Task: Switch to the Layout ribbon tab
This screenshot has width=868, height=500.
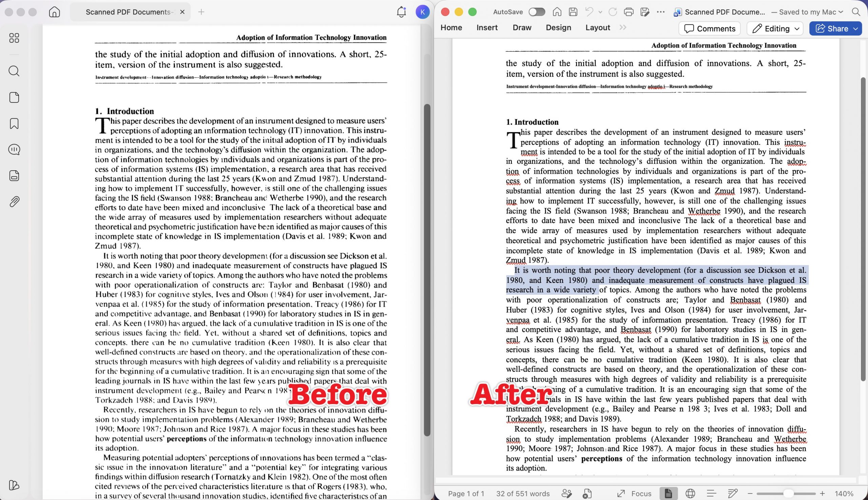Action: (597, 28)
